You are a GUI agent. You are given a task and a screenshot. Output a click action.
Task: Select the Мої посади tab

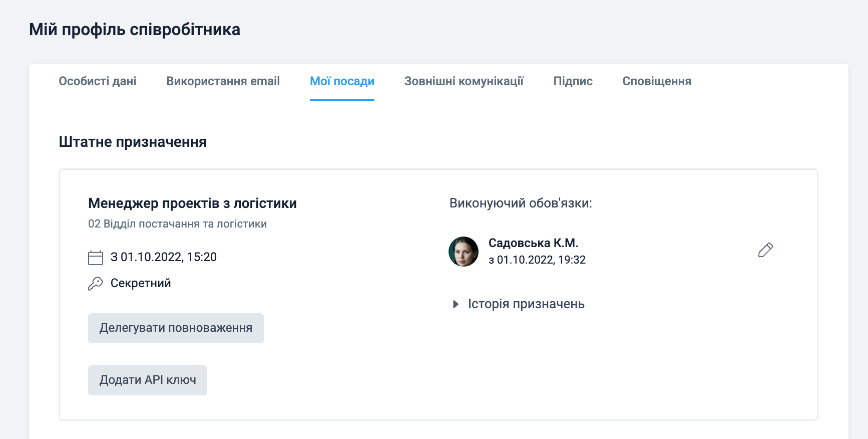(x=342, y=81)
